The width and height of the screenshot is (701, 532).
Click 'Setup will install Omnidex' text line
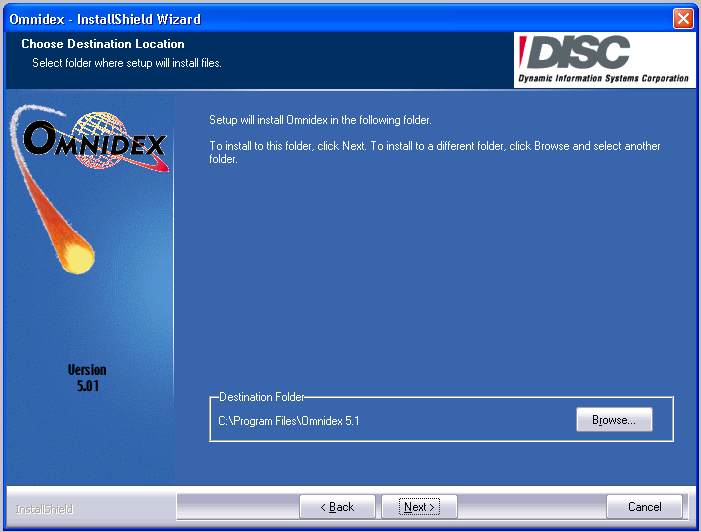click(320, 120)
